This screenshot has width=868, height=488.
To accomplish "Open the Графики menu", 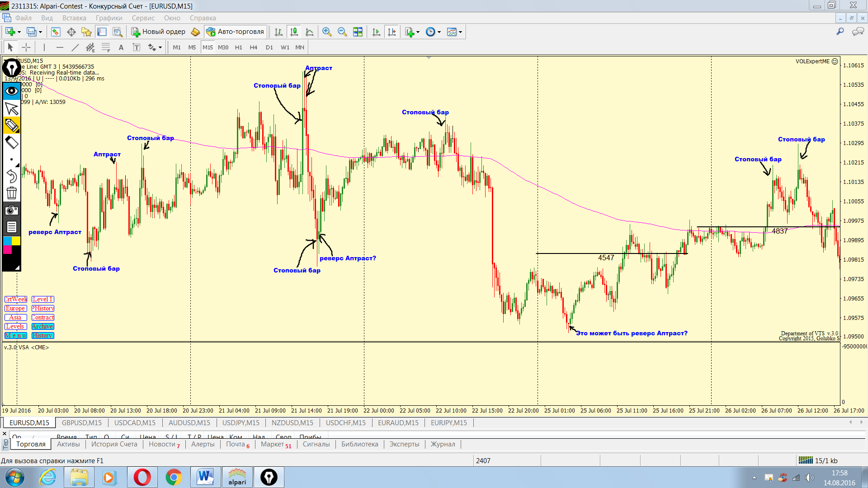I will [x=109, y=18].
